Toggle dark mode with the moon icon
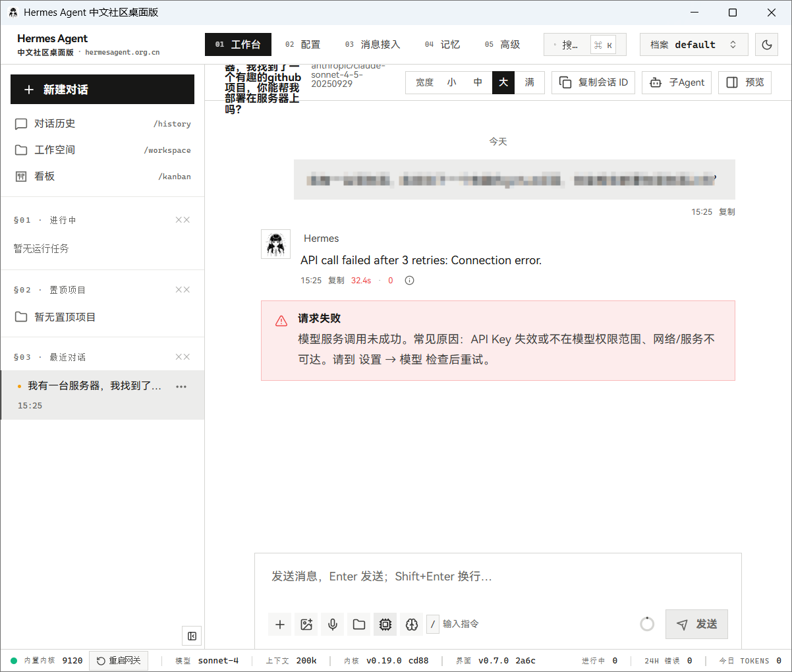The width and height of the screenshot is (792, 672). (766, 45)
